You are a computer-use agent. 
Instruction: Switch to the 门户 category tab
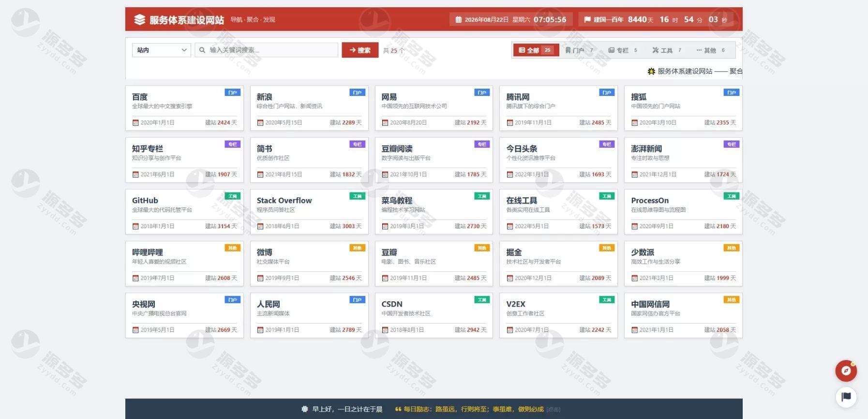[x=580, y=50]
